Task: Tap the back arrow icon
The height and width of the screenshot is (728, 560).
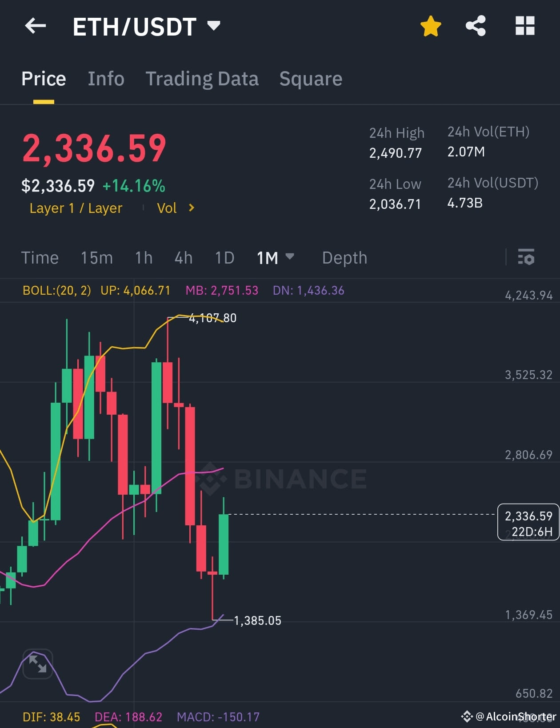Action: [36, 26]
